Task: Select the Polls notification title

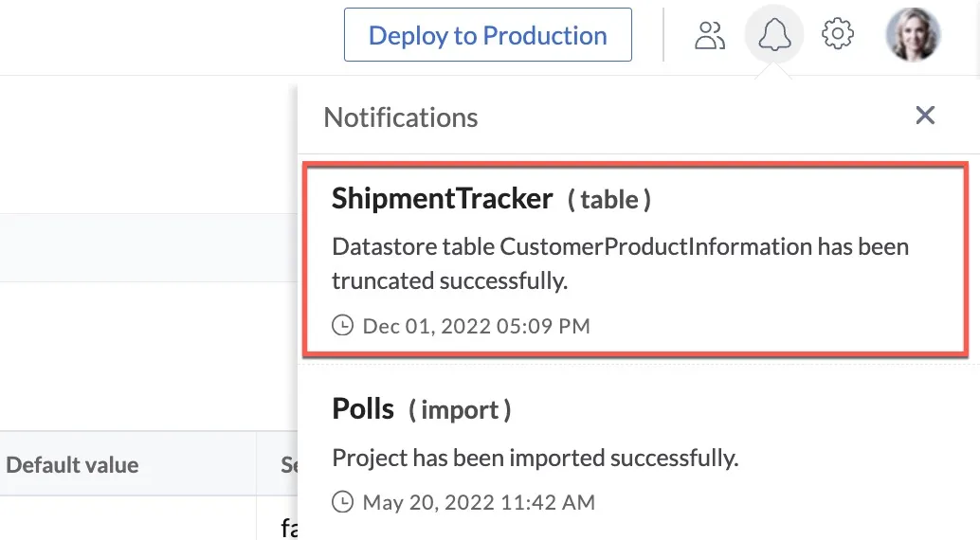Action: (362, 408)
